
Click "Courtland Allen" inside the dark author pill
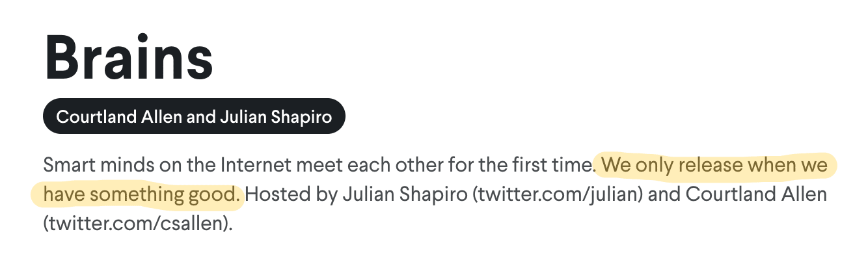pos(107,116)
